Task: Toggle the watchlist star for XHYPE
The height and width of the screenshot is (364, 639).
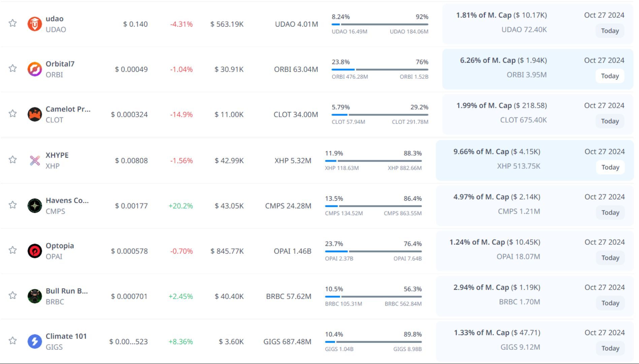Action: click(x=13, y=160)
